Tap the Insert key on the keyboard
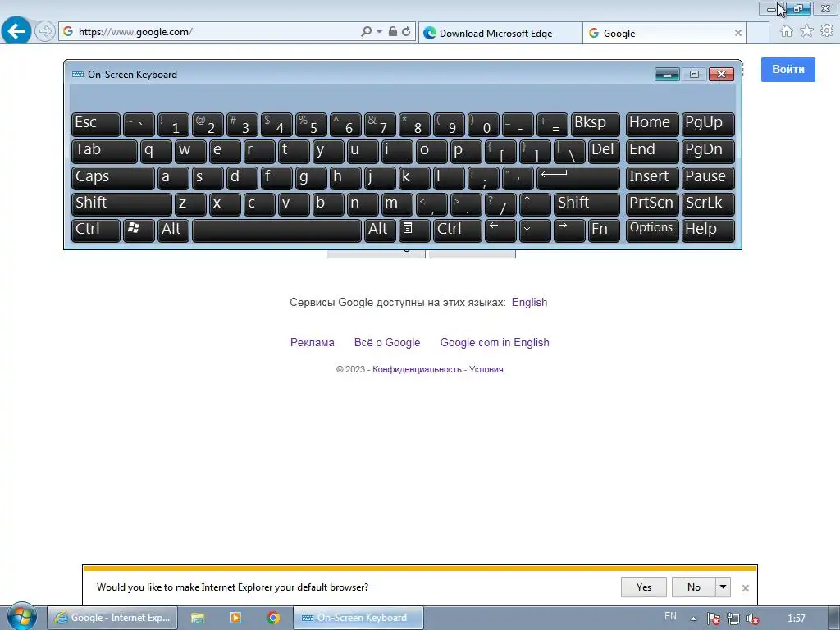Image resolution: width=840 pixels, height=630 pixels. tap(652, 178)
